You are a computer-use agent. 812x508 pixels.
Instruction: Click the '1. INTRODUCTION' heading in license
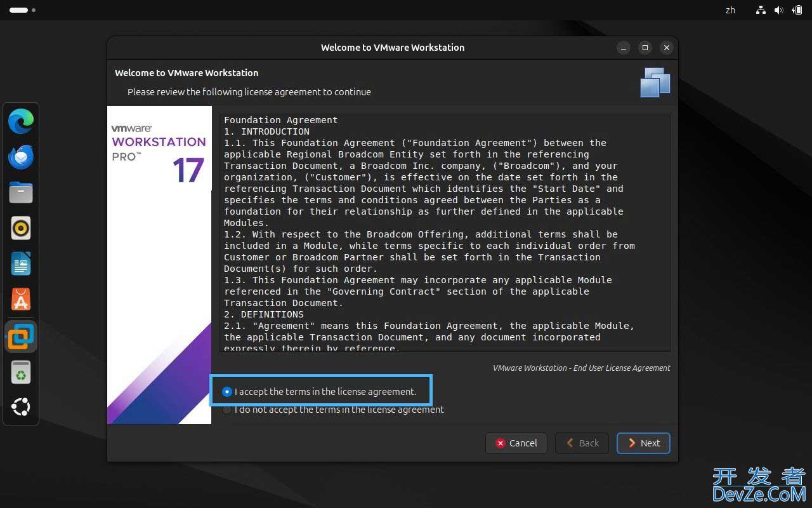(266, 131)
